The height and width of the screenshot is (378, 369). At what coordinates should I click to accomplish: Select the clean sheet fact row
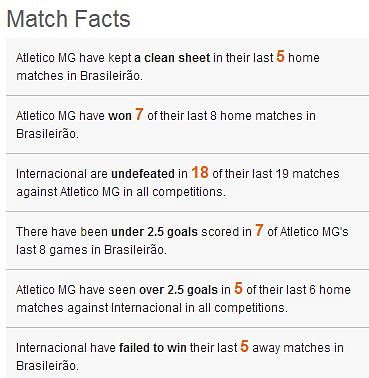tap(187, 66)
